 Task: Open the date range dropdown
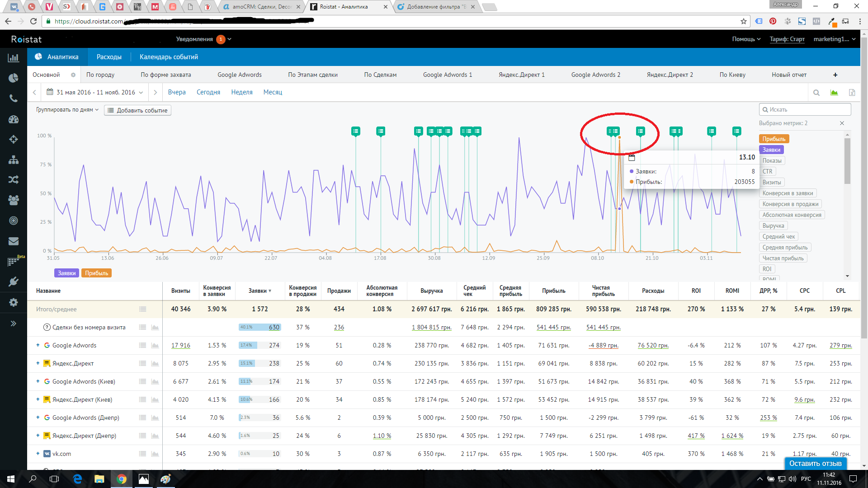[x=95, y=92]
